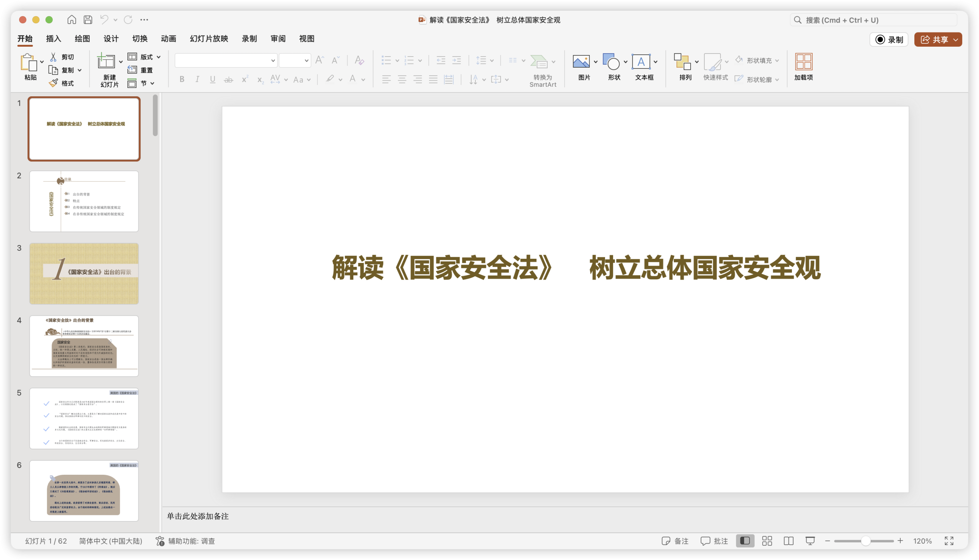Click the Save icon in title bar
Screen dimensions: 979x560
click(x=88, y=19)
